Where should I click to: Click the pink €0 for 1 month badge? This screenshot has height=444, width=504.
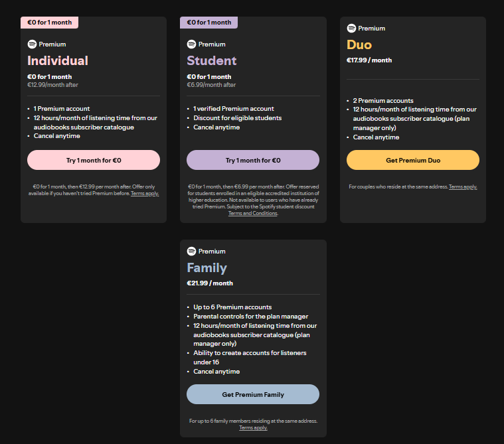pyautogui.click(x=50, y=23)
